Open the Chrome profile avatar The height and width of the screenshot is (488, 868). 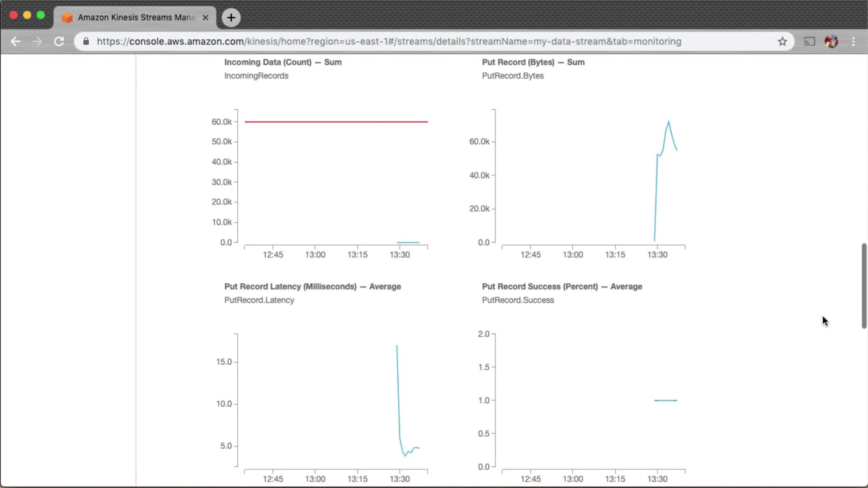[x=831, y=42]
